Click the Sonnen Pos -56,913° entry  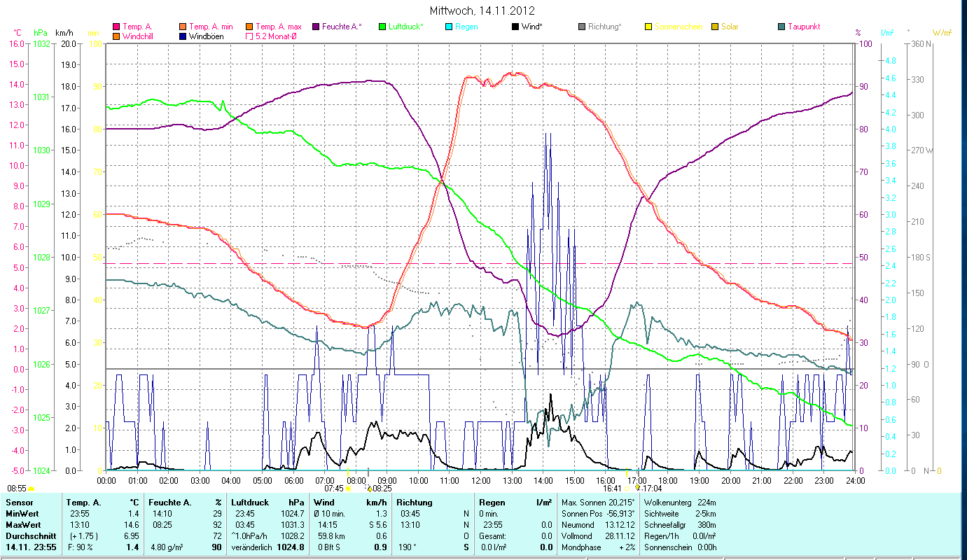[599, 513]
